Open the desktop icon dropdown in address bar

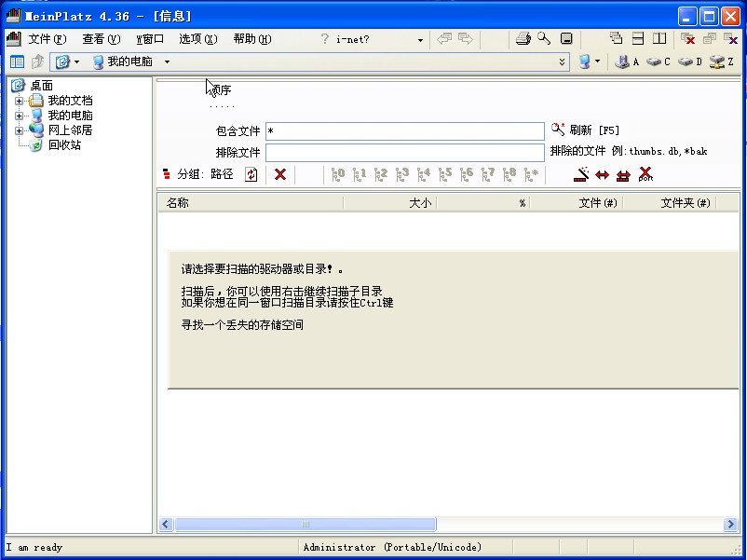76,61
